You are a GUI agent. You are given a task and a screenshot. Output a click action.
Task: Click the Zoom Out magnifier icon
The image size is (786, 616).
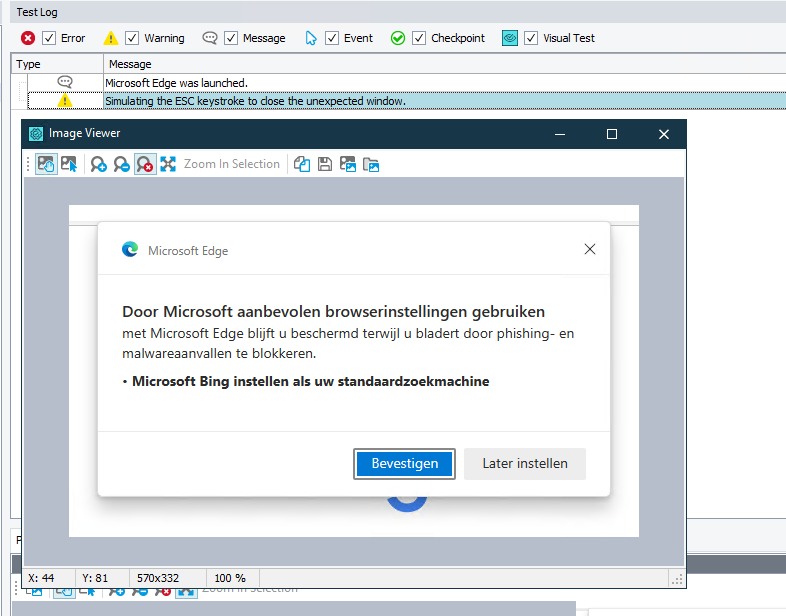pos(121,164)
